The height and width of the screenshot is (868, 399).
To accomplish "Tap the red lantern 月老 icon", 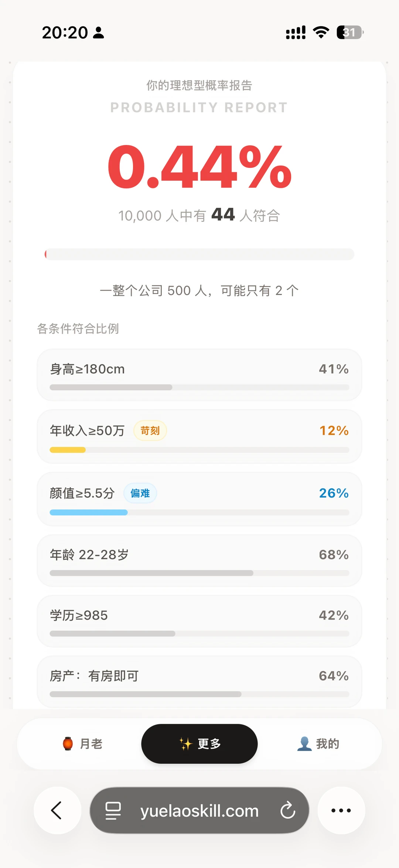I will [x=68, y=743].
